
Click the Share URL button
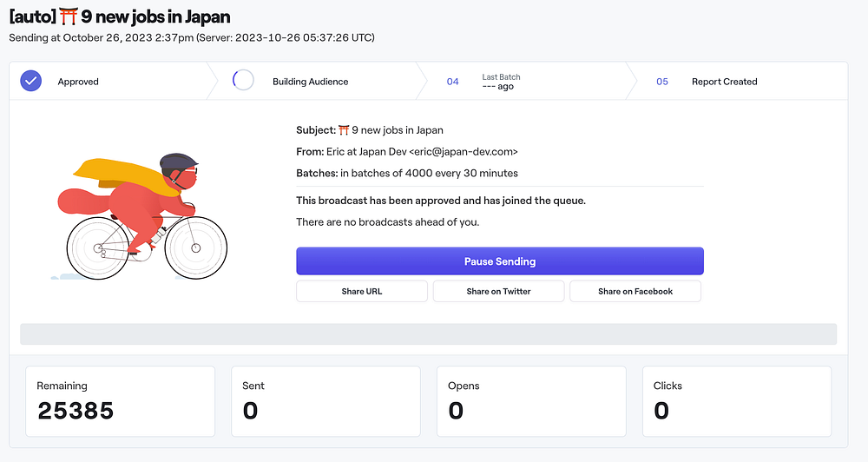pos(362,291)
